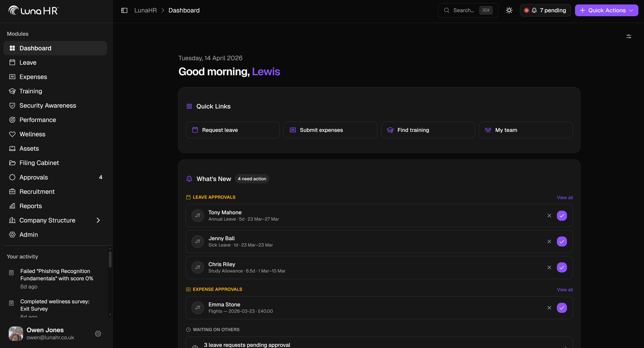The height and width of the screenshot is (348, 644).
Task: Click the Your activity scrollbar
Action: point(110,260)
